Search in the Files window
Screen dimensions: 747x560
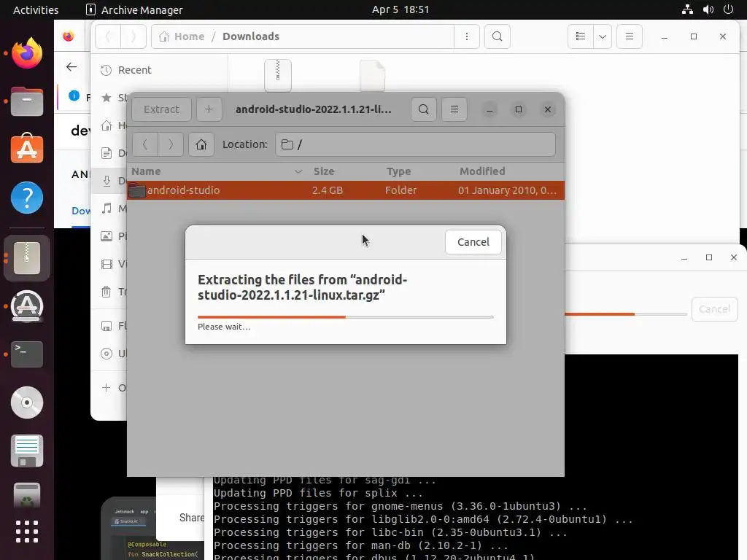point(498,36)
